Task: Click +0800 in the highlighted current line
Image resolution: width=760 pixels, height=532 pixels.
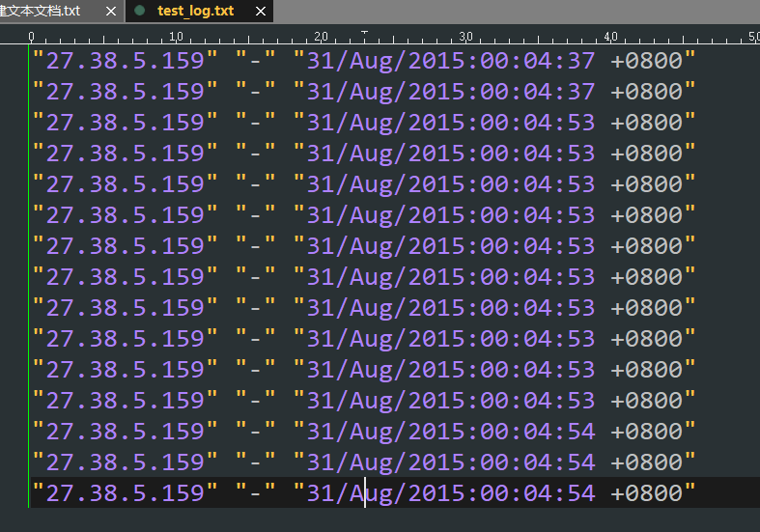Action: click(647, 493)
